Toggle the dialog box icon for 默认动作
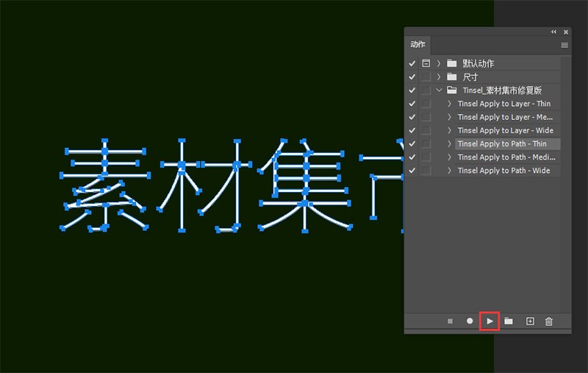The image size is (588, 373). [x=426, y=64]
